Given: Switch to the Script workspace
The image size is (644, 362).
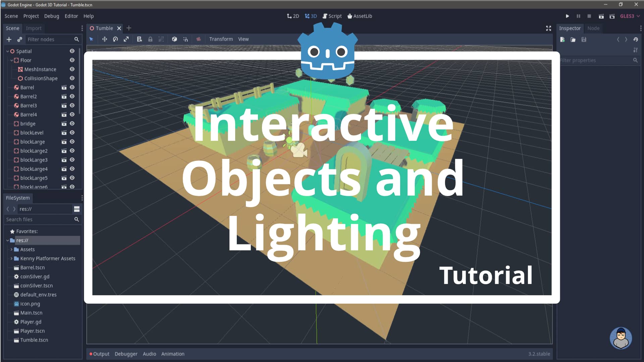Looking at the screenshot, I should tap(332, 16).
